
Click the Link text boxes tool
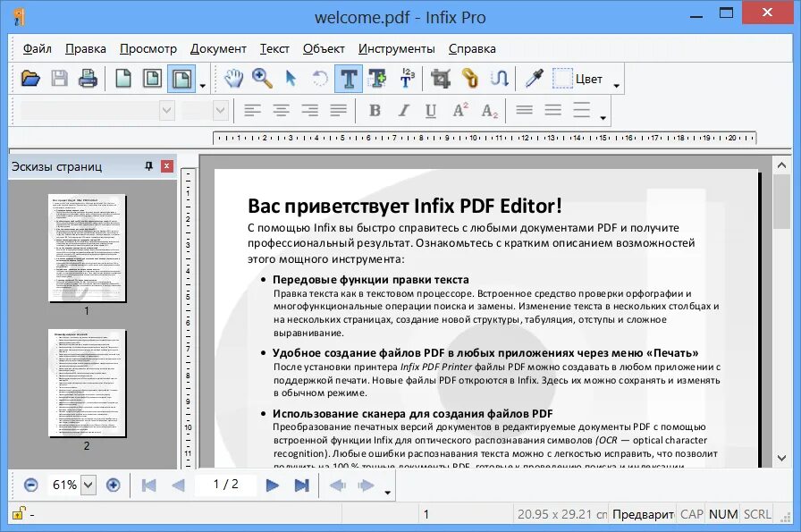point(469,79)
